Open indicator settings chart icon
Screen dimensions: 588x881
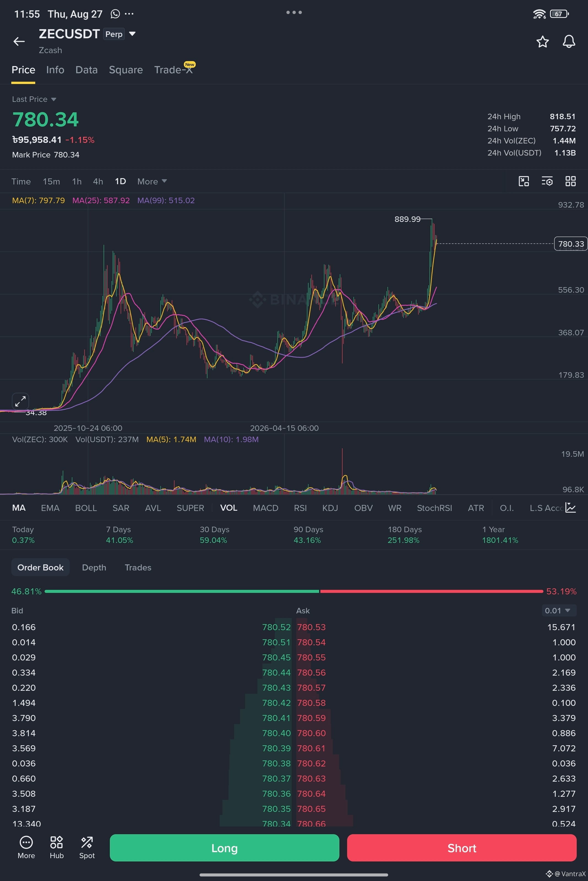[570, 507]
